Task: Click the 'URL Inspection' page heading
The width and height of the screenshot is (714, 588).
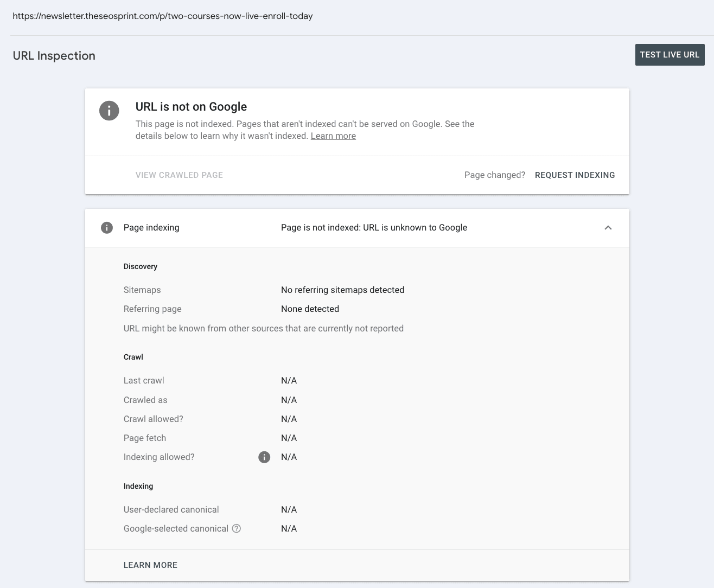Action: tap(54, 56)
